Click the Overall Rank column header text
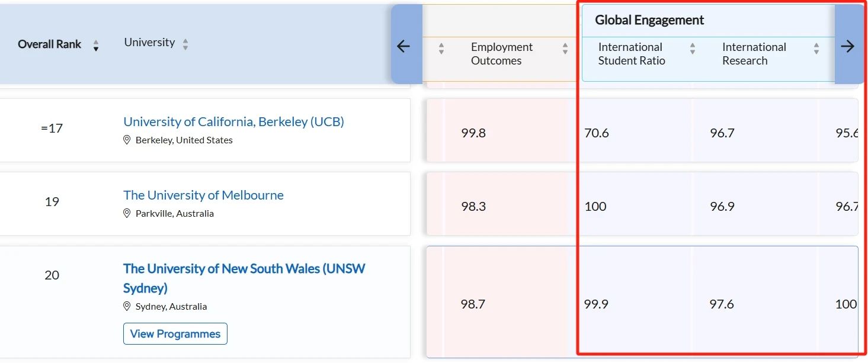This screenshot has width=868, height=363. 49,44
